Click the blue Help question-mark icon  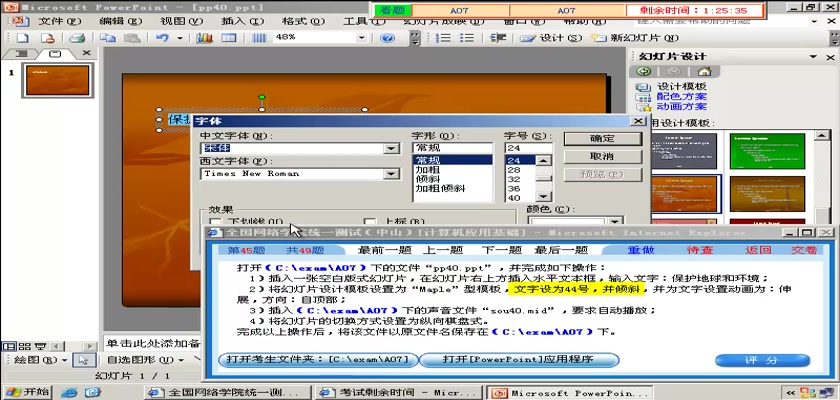point(387,38)
